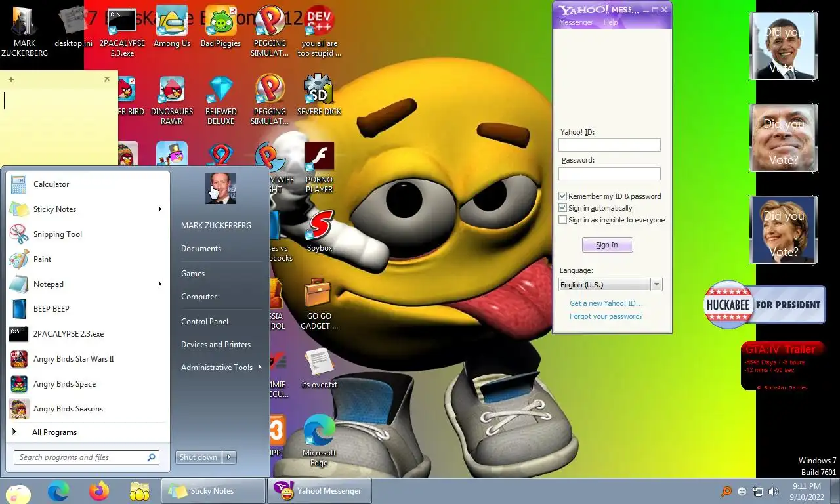The image size is (840, 504).
Task: Select Microsoft Edge desktop shortcut
Action: click(319, 441)
